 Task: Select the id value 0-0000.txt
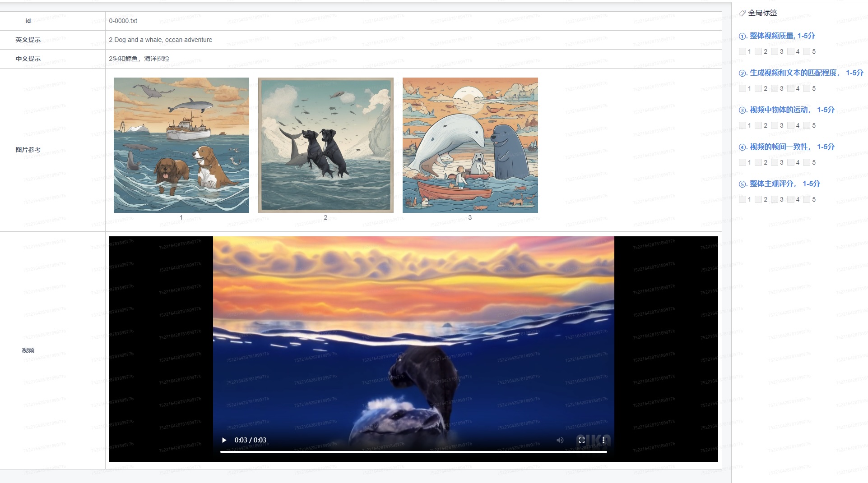coord(123,21)
